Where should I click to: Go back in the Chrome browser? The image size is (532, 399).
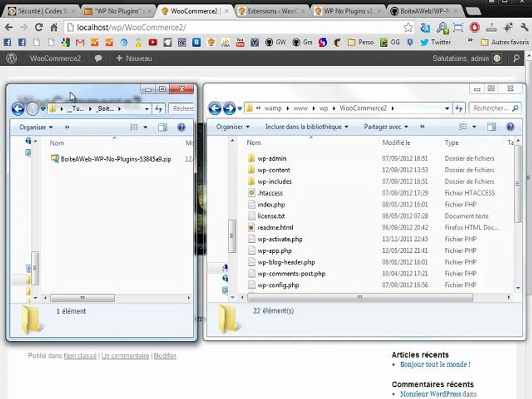[x=9, y=28]
